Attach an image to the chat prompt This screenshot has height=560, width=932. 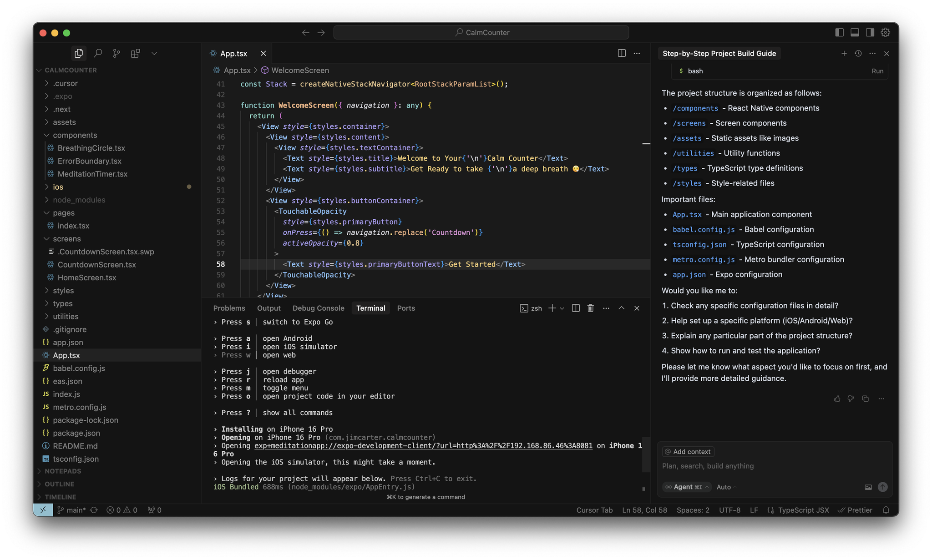[868, 487]
